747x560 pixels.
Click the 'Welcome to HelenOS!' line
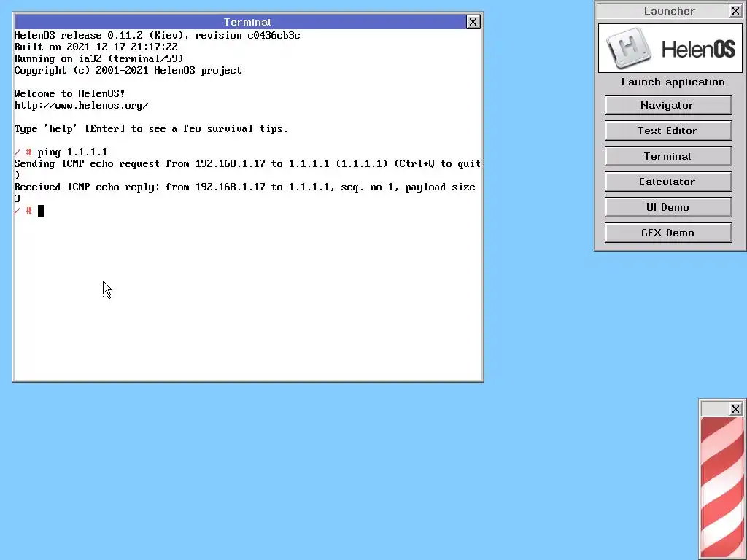point(69,94)
